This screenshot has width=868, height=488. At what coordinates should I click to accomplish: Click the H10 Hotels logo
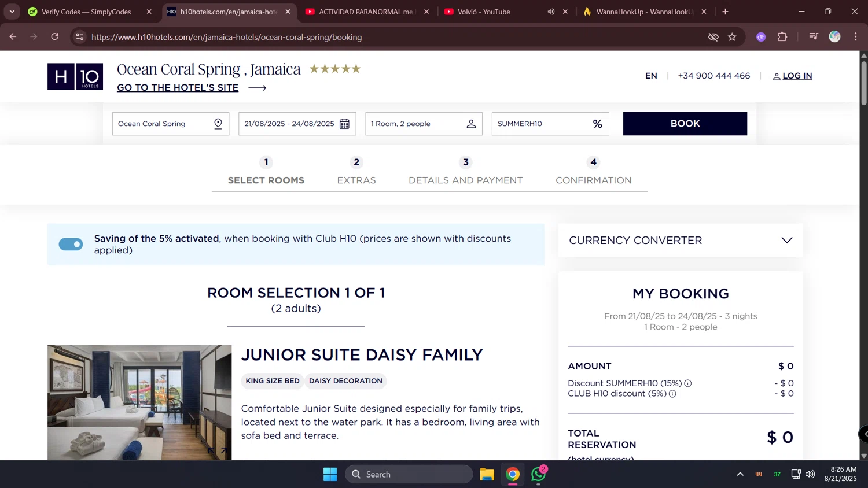pos(75,76)
